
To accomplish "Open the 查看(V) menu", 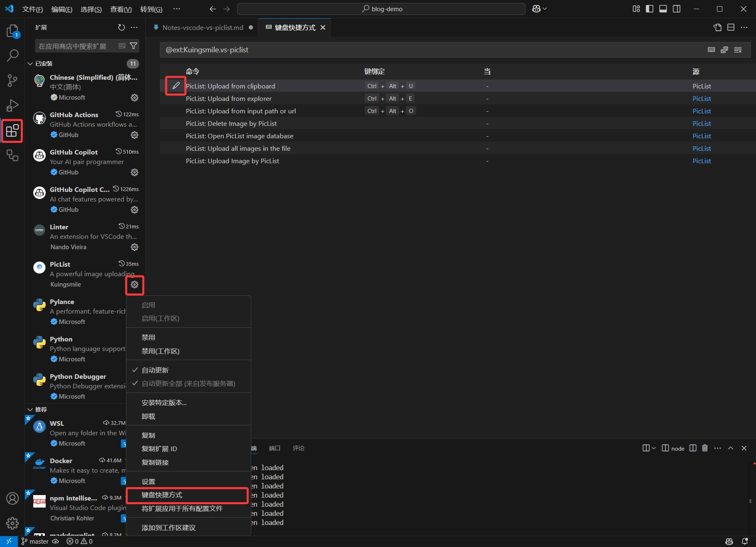I will [121, 9].
